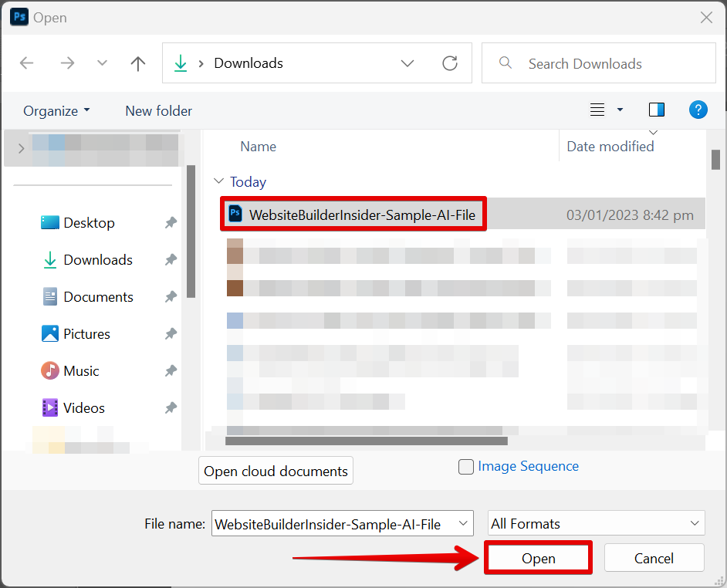Open the All Formats dropdown
The height and width of the screenshot is (588, 727).
click(x=597, y=523)
